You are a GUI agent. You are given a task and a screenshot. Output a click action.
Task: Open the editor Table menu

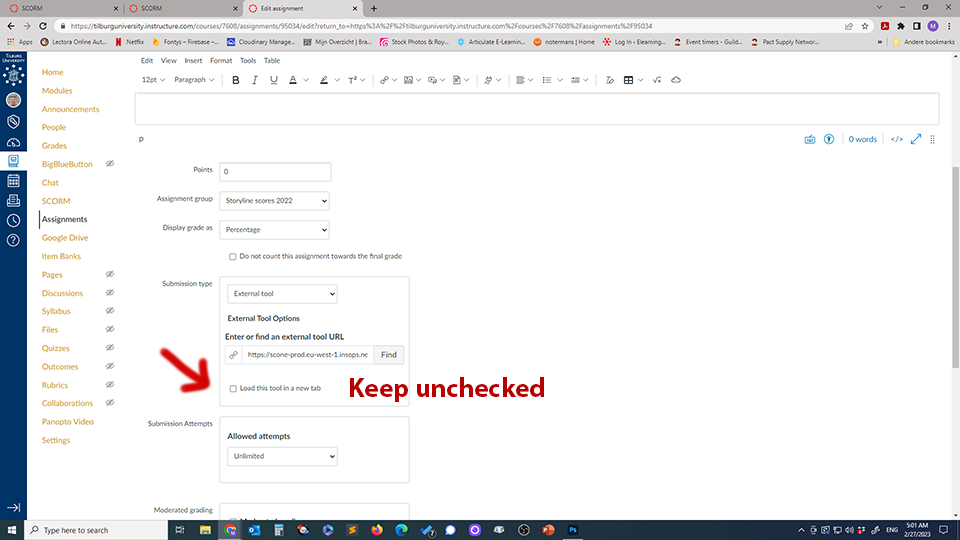click(272, 61)
